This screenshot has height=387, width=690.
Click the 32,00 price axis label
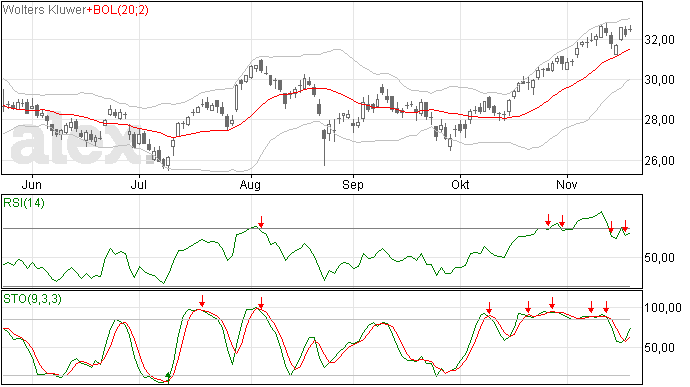(x=659, y=40)
